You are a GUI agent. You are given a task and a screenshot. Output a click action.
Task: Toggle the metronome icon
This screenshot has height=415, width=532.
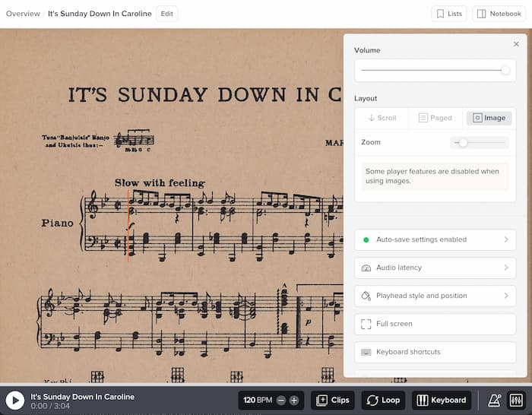point(495,400)
